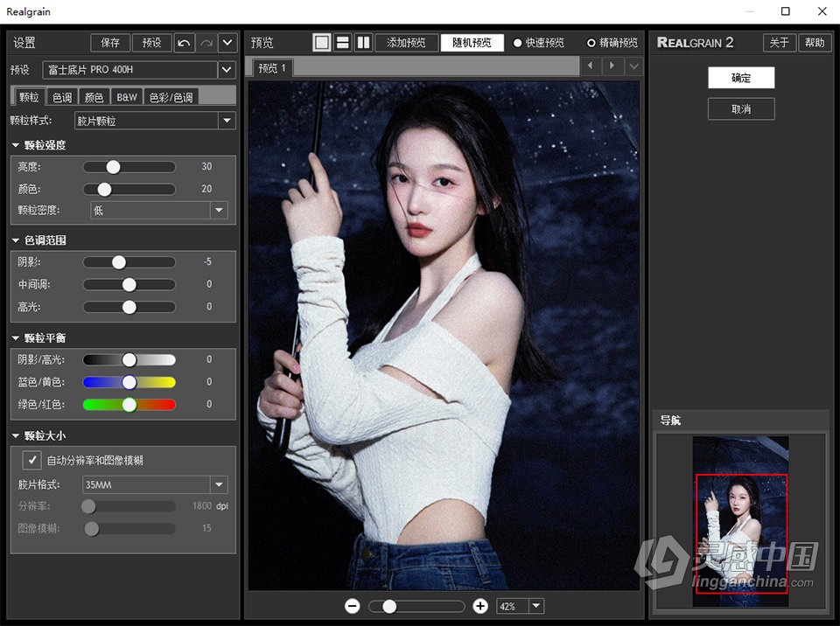
Task: Select the vertical split preview icon
Action: coord(363,41)
